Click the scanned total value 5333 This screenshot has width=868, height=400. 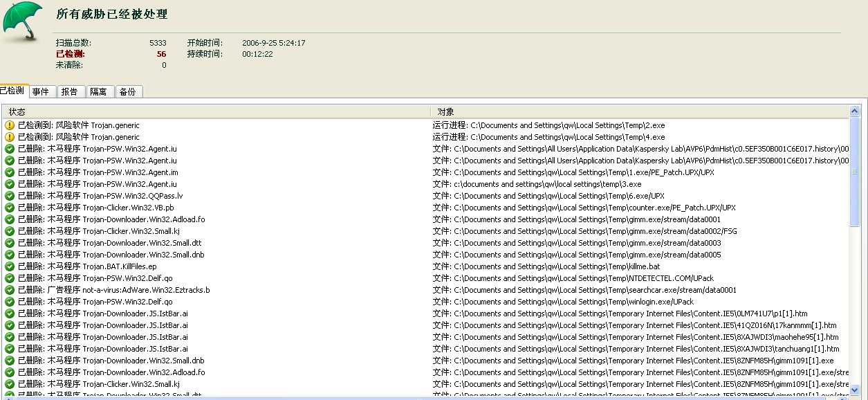[158, 43]
